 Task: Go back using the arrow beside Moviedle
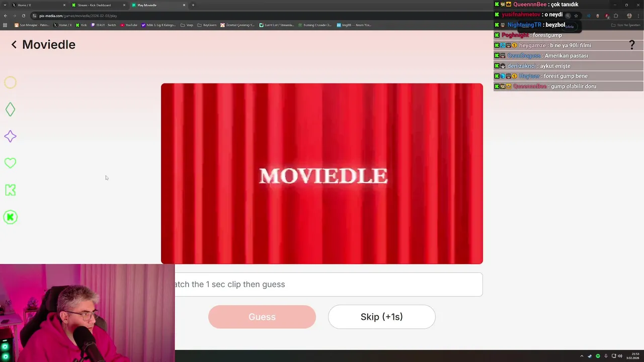point(14,45)
